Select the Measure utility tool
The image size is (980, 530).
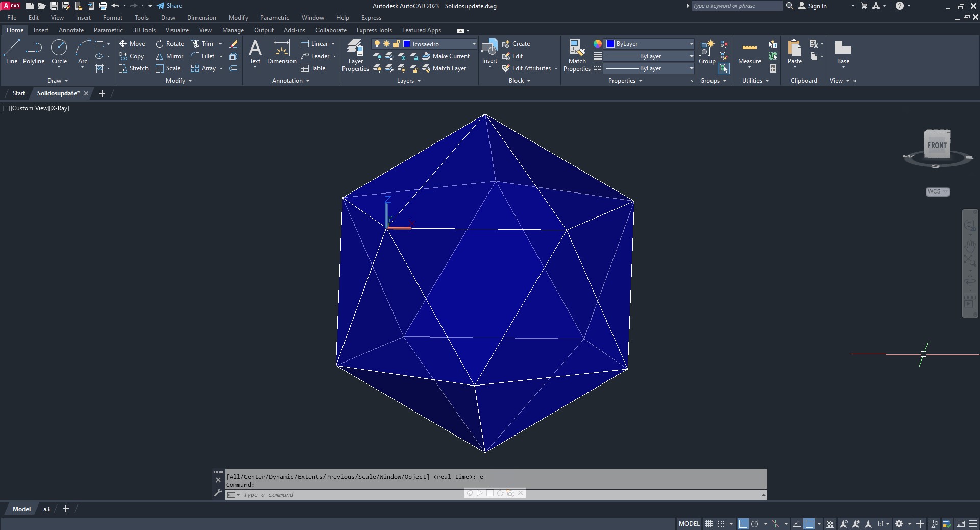coord(749,53)
